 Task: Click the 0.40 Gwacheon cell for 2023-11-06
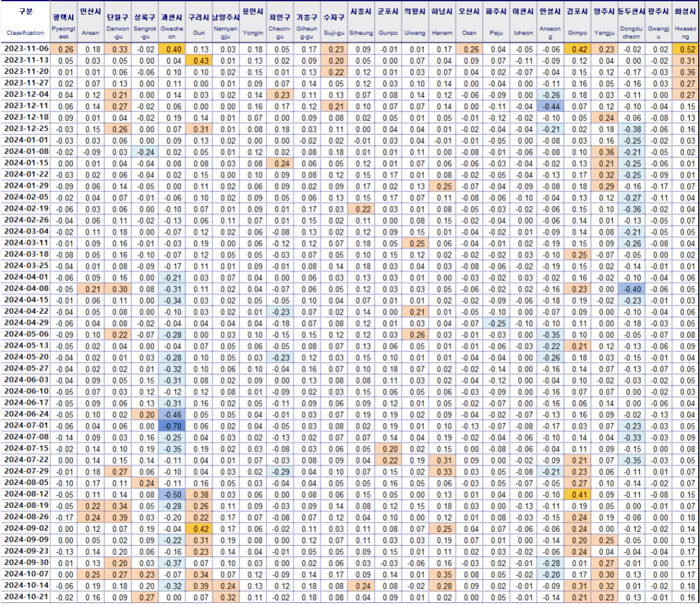[172, 49]
